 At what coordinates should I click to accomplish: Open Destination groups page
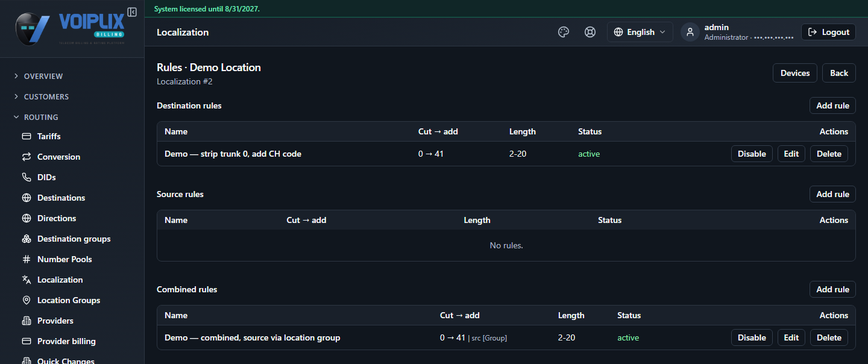coord(72,239)
